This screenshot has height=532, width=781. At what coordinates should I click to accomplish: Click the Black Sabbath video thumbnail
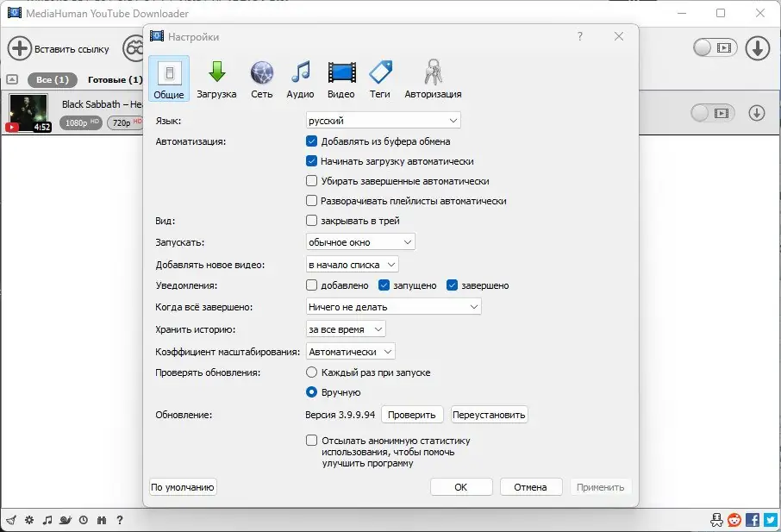[x=28, y=113]
